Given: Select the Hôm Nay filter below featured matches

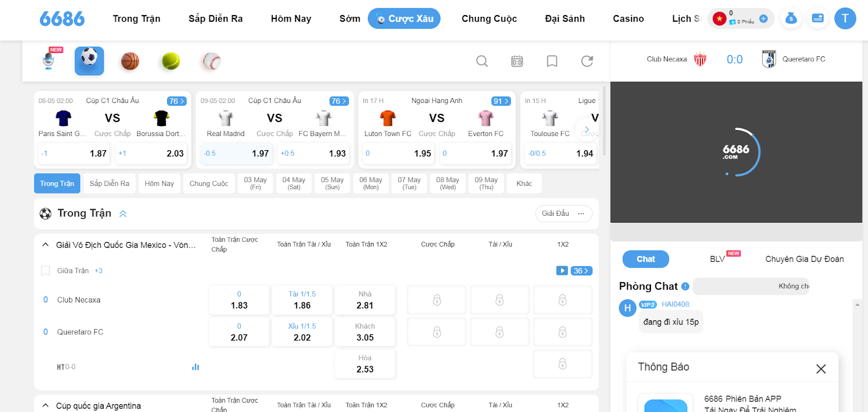Looking at the screenshot, I should click(159, 183).
